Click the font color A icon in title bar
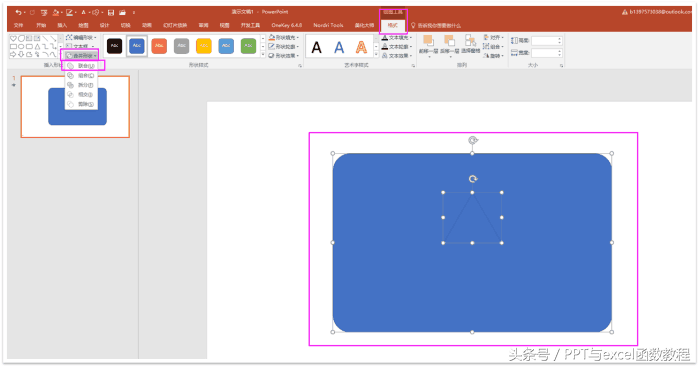Screen dimensions: 699x367 (x=83, y=12)
